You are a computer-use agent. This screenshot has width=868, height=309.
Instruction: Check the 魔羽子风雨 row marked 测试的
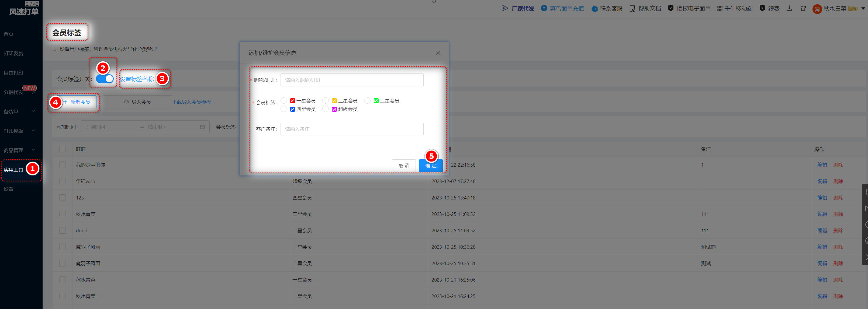tap(63, 247)
